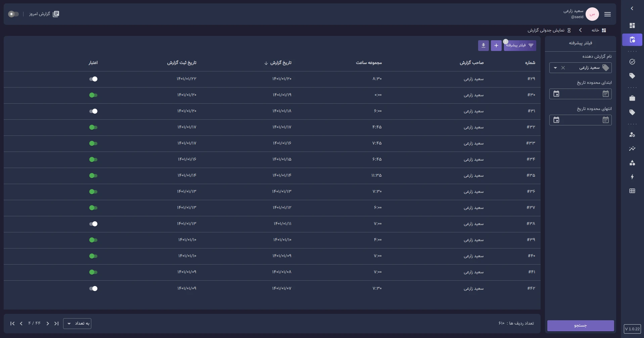
Task: Click the plus button to add report
Action: pyautogui.click(x=496, y=46)
